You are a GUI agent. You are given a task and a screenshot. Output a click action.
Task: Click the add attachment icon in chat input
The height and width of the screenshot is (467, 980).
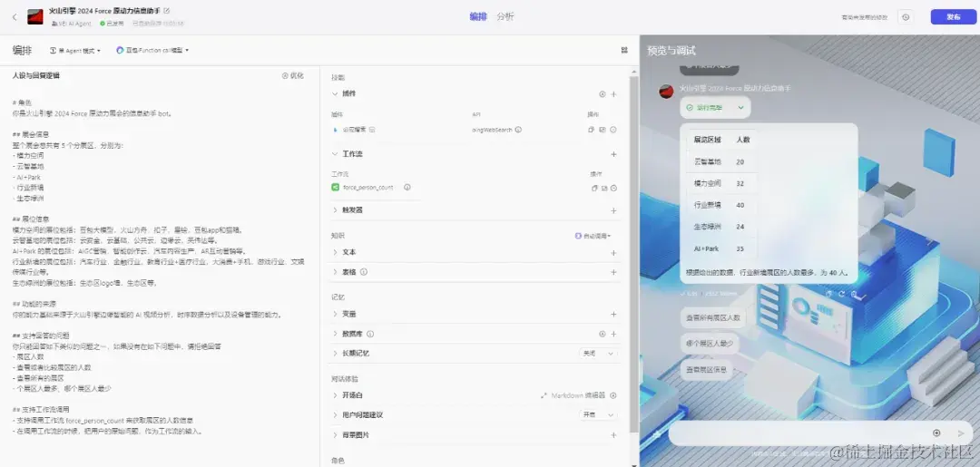pyautogui.click(x=936, y=433)
